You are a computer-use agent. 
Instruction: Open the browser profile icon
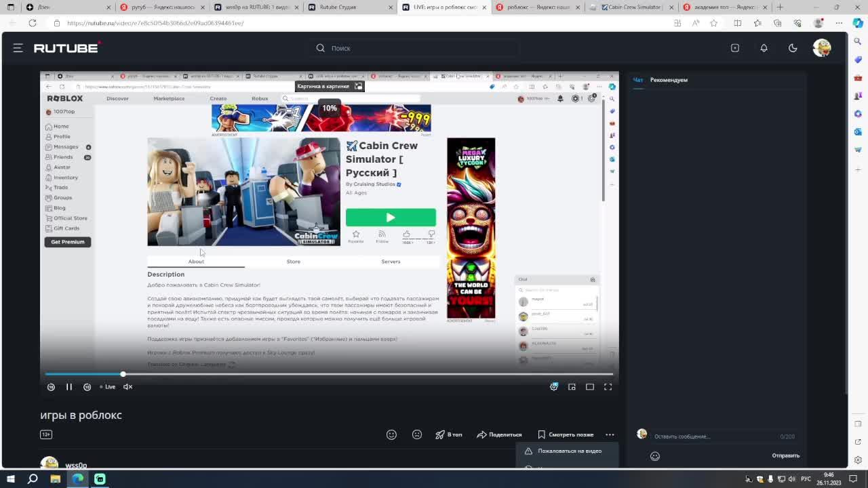click(818, 23)
